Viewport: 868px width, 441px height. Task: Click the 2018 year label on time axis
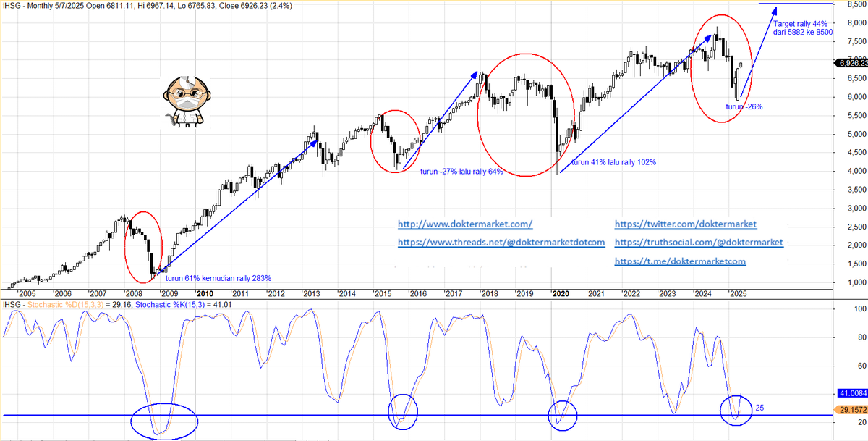tap(489, 294)
